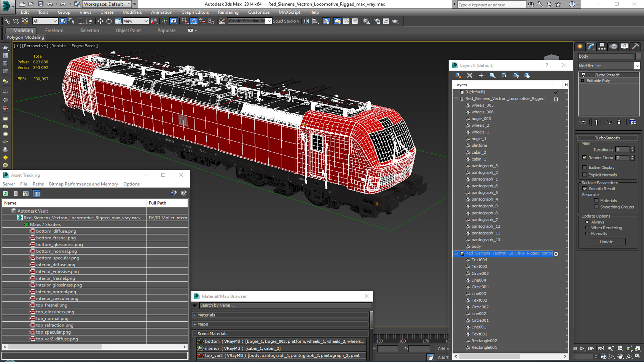Click Go to End playback button
This screenshot has width=644, height=362.
coord(601,349)
